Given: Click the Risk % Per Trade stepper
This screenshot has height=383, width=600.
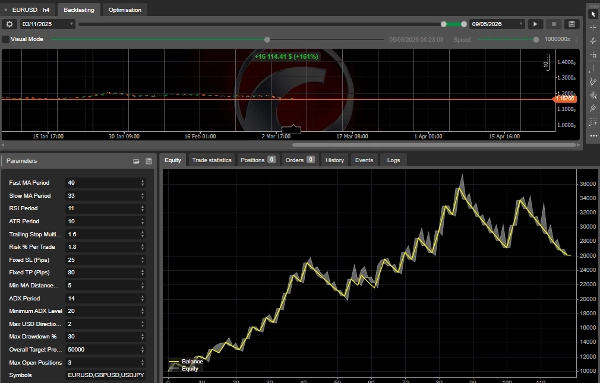Looking at the screenshot, I should pos(142,247).
